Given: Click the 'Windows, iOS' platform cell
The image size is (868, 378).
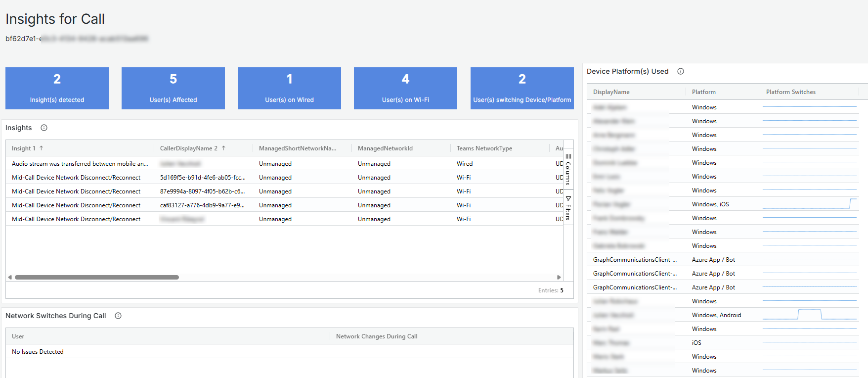Looking at the screenshot, I should point(710,204).
